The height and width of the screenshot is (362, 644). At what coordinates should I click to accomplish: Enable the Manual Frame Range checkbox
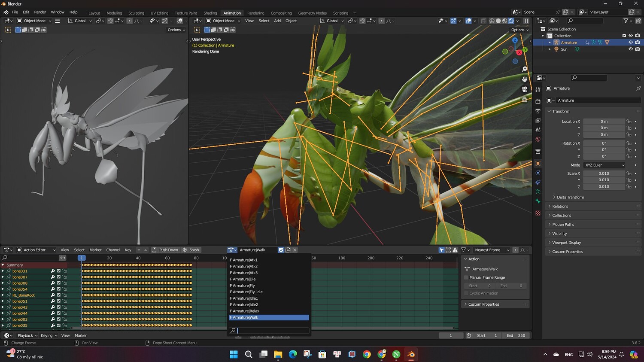point(466,277)
